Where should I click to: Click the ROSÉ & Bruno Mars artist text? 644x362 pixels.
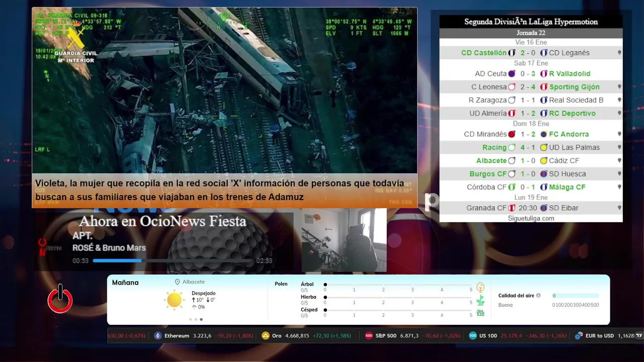(x=109, y=248)
